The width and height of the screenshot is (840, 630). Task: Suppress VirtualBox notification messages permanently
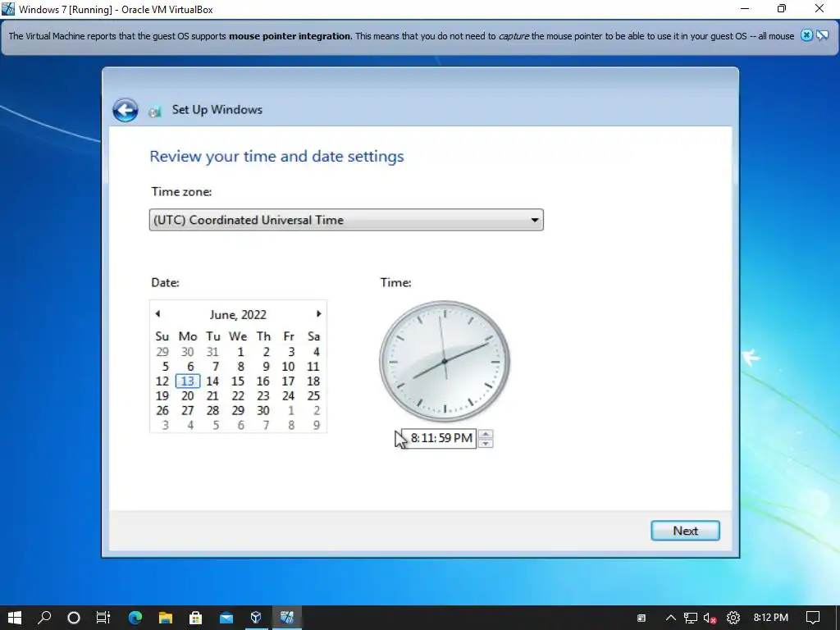[x=822, y=35]
